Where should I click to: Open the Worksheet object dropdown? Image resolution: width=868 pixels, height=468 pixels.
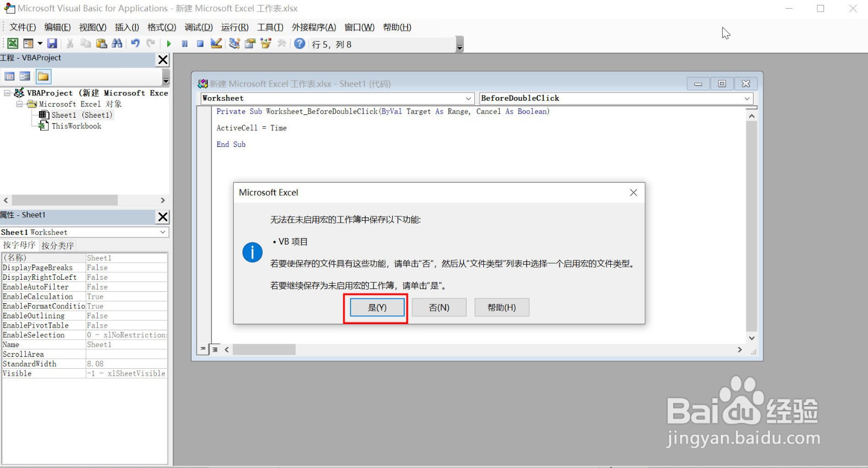[x=469, y=98]
